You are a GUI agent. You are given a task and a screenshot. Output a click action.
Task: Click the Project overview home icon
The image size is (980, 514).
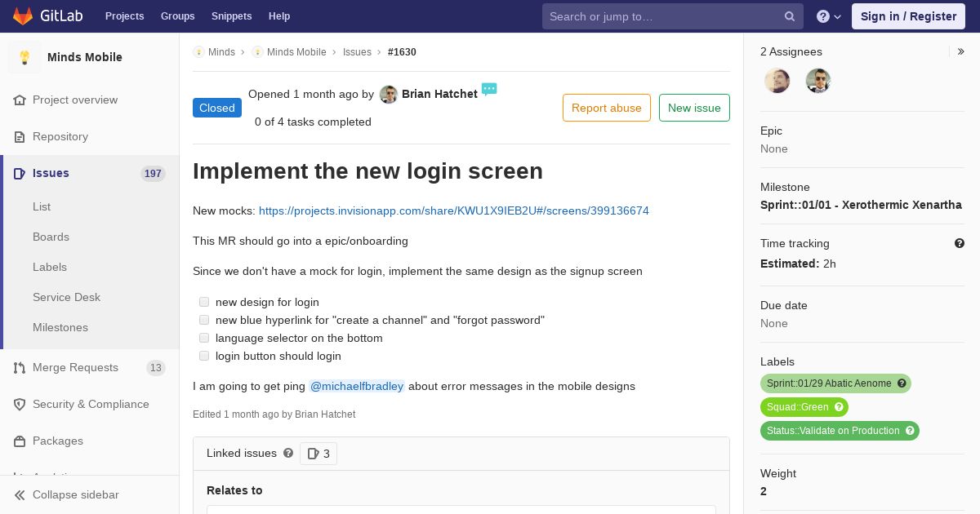[x=20, y=100]
